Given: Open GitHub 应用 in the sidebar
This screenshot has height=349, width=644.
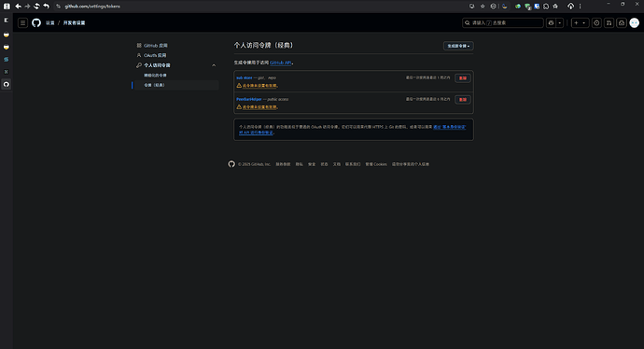Looking at the screenshot, I should [155, 46].
